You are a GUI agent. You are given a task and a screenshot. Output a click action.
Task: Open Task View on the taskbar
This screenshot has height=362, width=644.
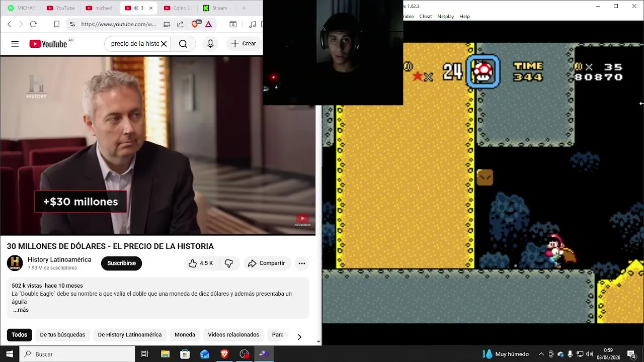point(144,354)
